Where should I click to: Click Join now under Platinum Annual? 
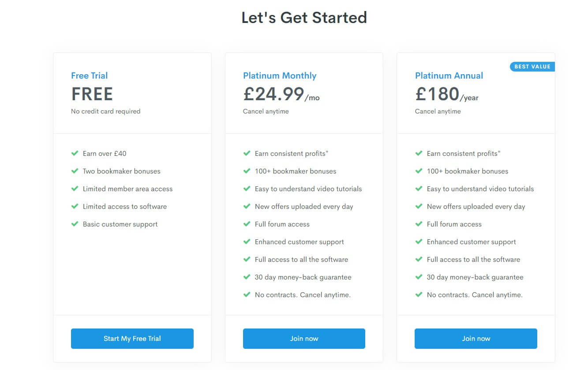click(x=476, y=339)
